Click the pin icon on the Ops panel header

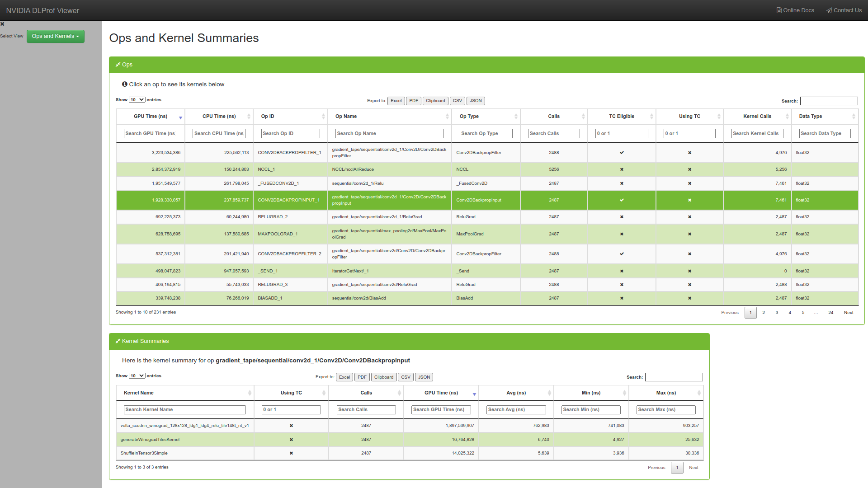pos(118,65)
